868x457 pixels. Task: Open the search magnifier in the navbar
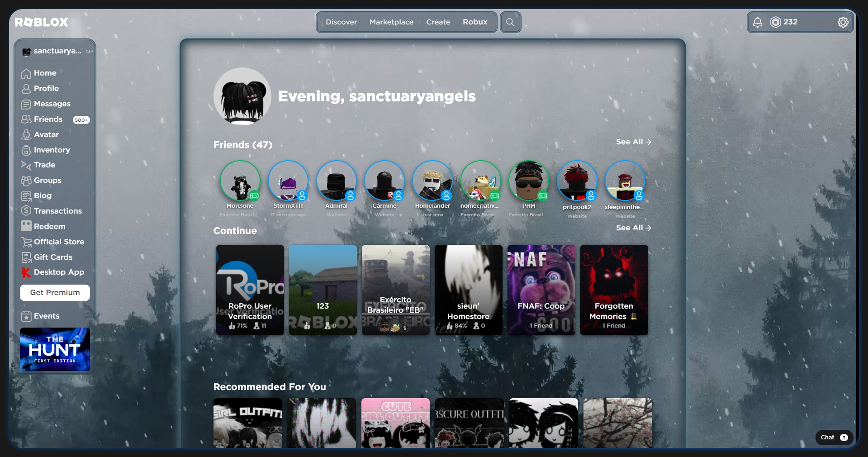[x=510, y=22]
